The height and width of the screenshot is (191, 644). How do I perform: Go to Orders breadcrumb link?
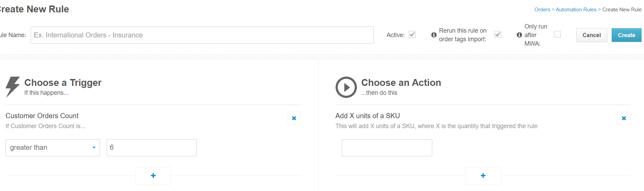click(x=542, y=10)
